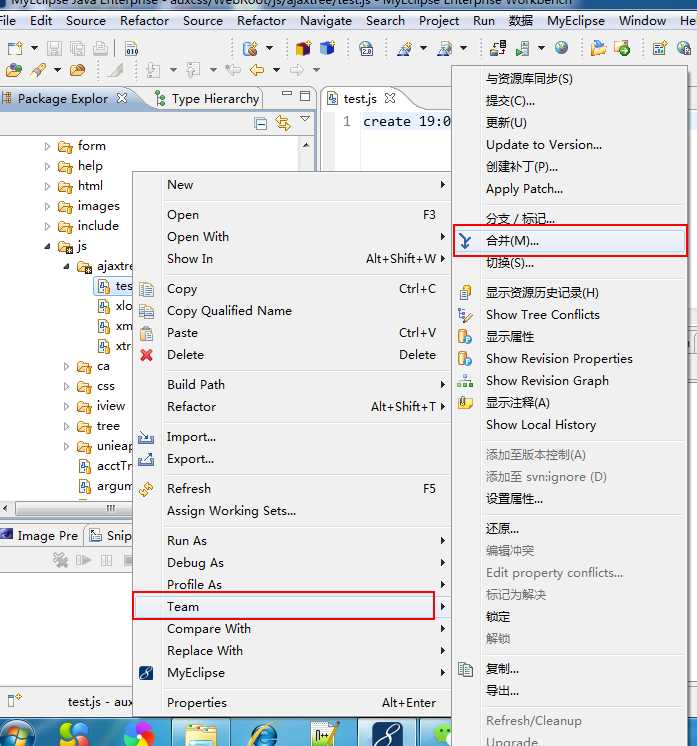Open the New wizard dropdown arrow

tap(34, 48)
